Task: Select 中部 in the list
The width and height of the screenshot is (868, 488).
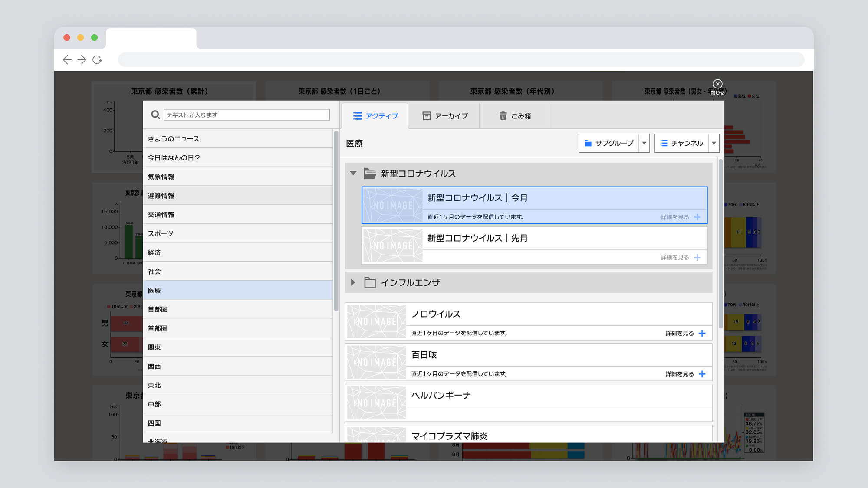Action: [x=238, y=404]
